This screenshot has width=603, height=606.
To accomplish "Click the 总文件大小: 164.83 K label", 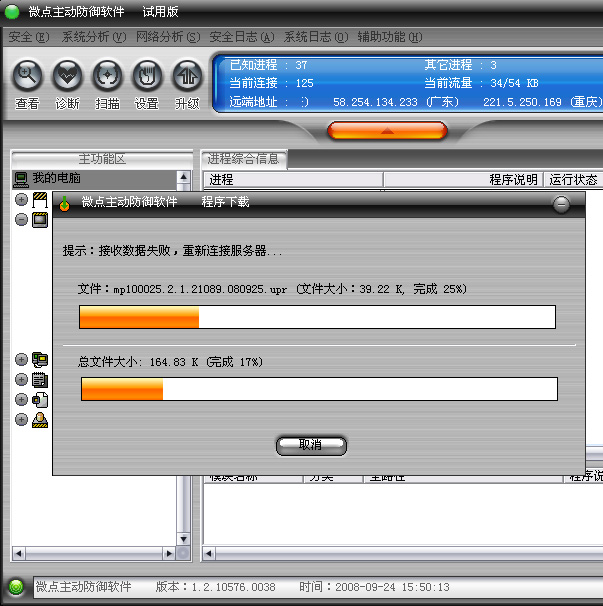I will tap(138, 362).
